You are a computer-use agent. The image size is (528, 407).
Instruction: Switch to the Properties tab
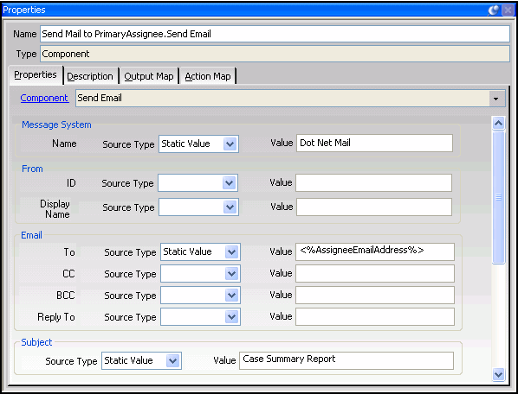coord(35,75)
